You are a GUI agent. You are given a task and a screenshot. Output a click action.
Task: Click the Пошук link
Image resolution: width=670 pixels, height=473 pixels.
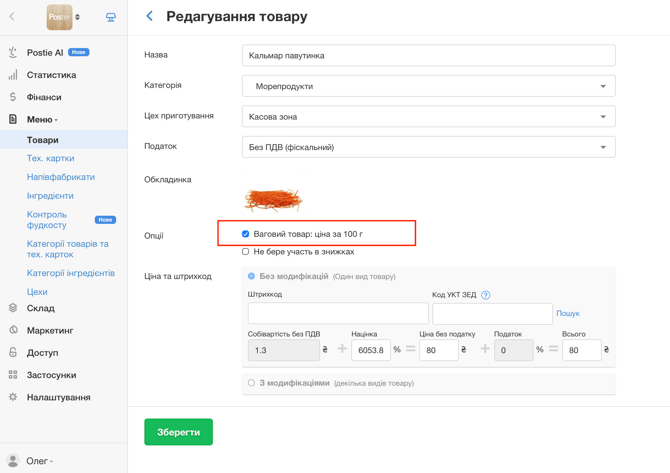[x=568, y=313]
